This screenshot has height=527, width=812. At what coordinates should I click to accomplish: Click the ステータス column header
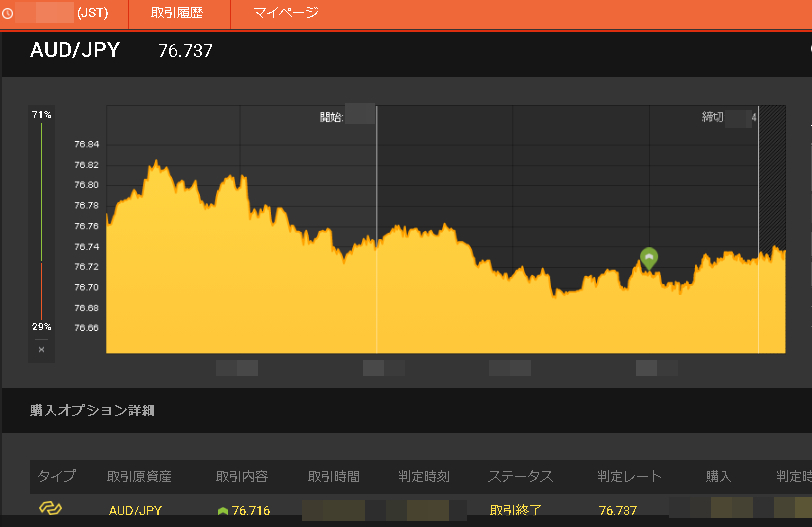(x=520, y=476)
